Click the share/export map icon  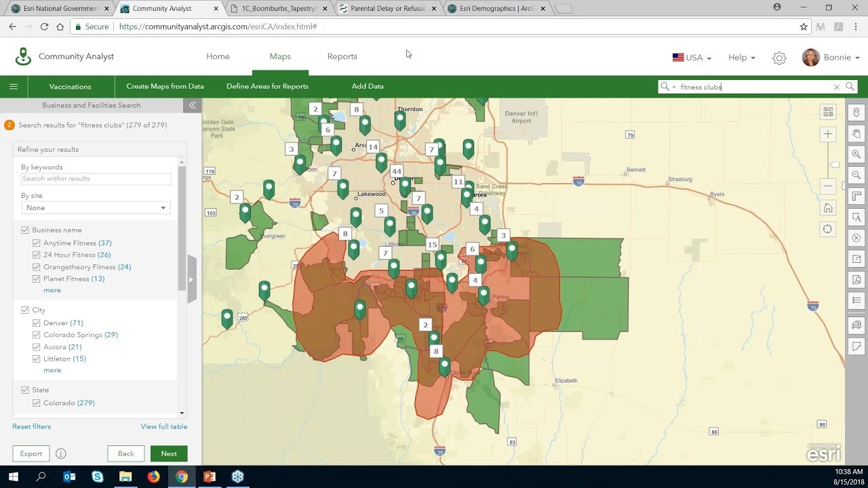tap(856, 259)
